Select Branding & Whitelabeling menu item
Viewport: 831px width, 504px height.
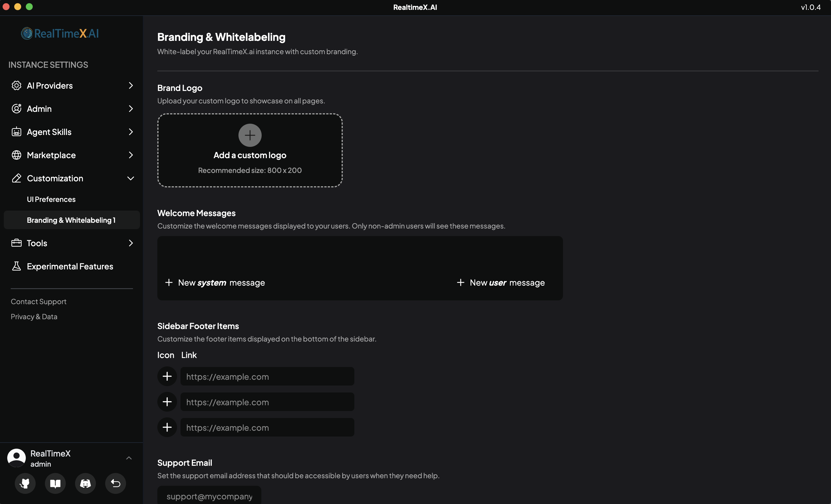(71, 220)
